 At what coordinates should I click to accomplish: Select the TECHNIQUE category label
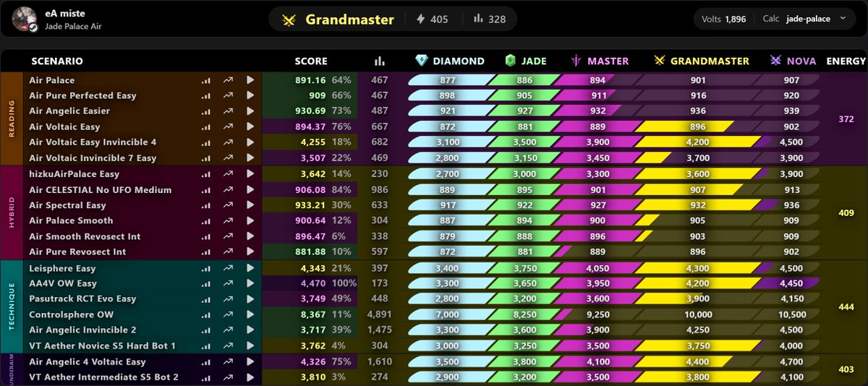[x=12, y=306]
